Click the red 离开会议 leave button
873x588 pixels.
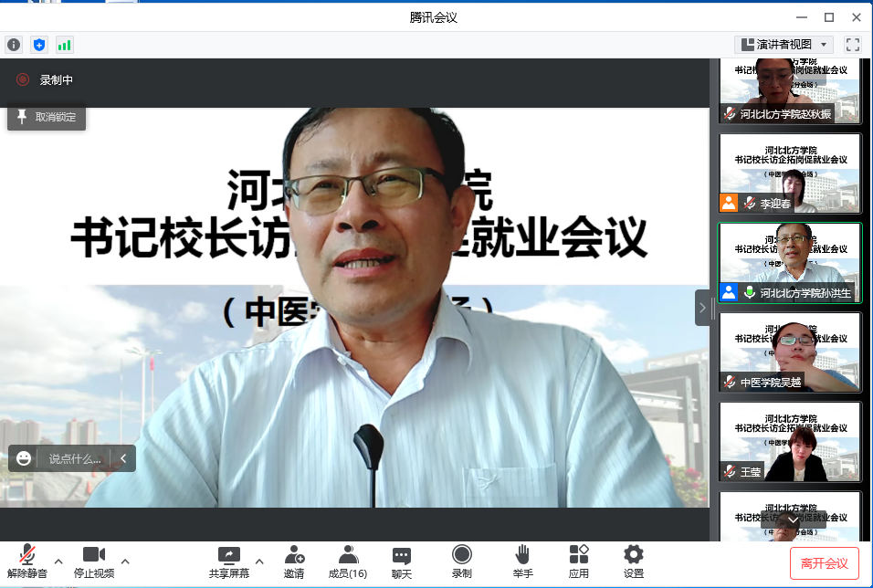824,563
